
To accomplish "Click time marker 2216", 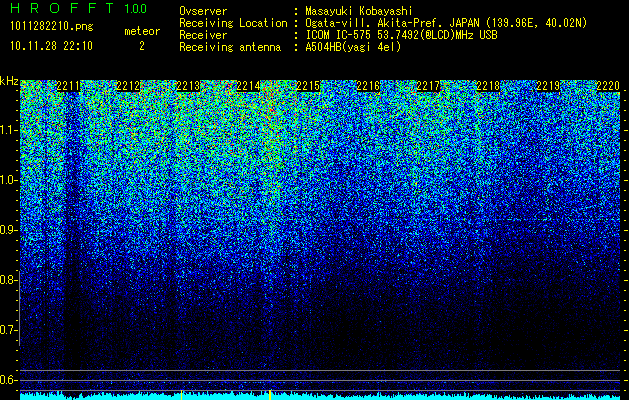I will tap(368, 86).
